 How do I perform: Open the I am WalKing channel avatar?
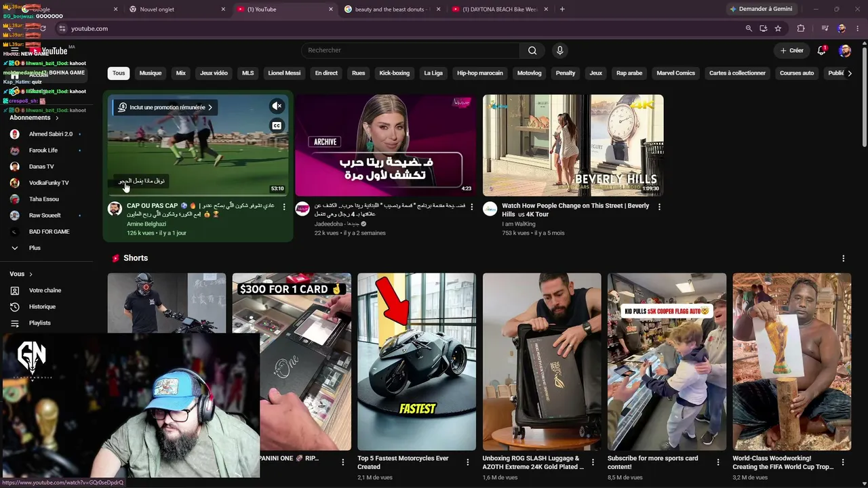(x=490, y=208)
